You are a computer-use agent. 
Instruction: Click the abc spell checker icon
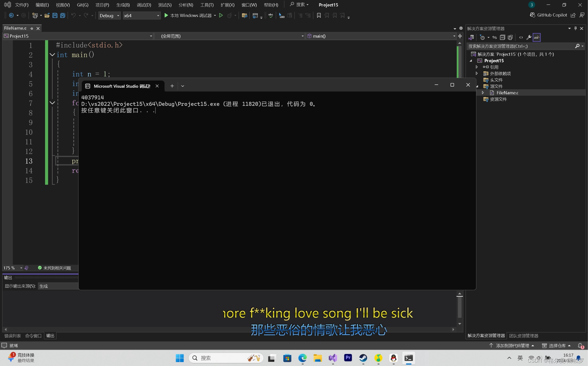tap(271, 15)
